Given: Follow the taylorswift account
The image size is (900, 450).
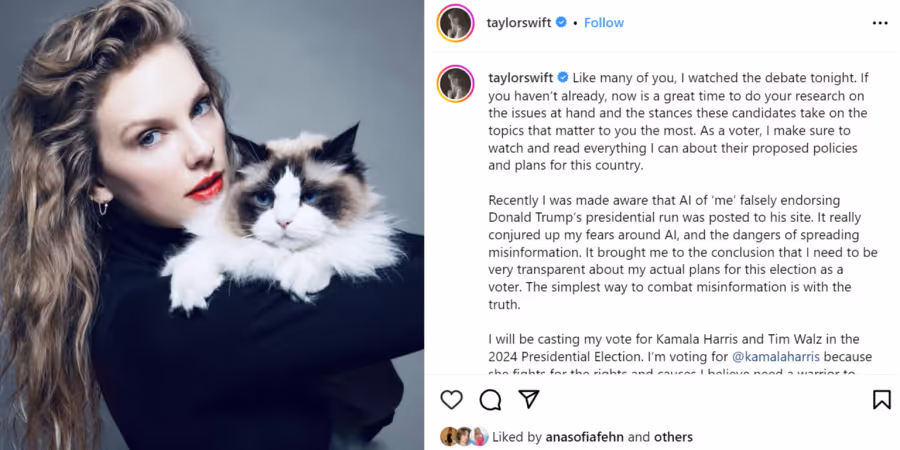Looking at the screenshot, I should click(x=604, y=22).
